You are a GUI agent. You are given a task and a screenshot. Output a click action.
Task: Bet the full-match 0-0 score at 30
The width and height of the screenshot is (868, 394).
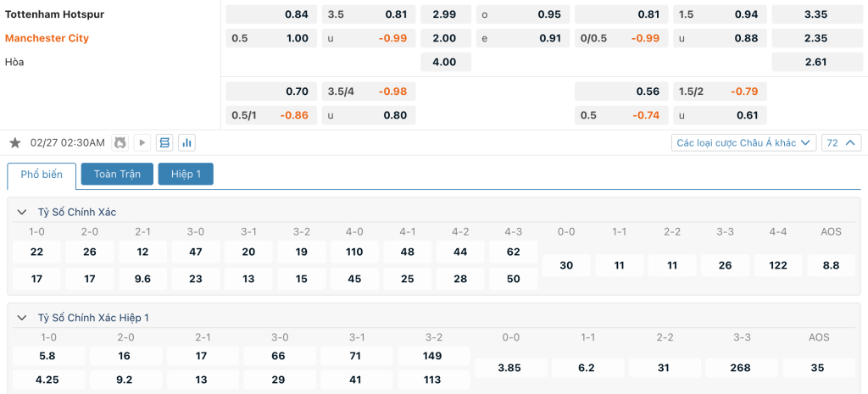[x=566, y=265]
